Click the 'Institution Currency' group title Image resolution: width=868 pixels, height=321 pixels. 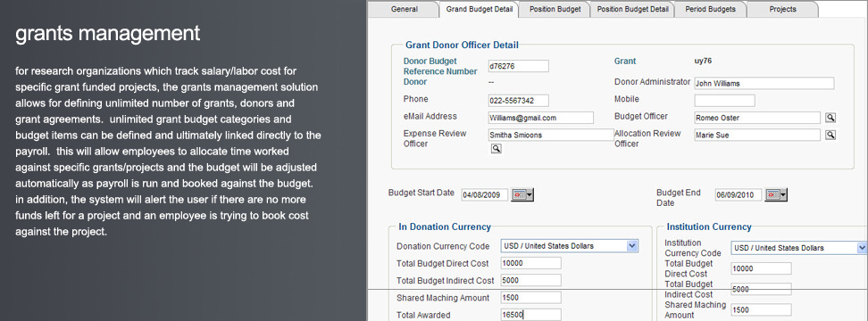coord(709,226)
